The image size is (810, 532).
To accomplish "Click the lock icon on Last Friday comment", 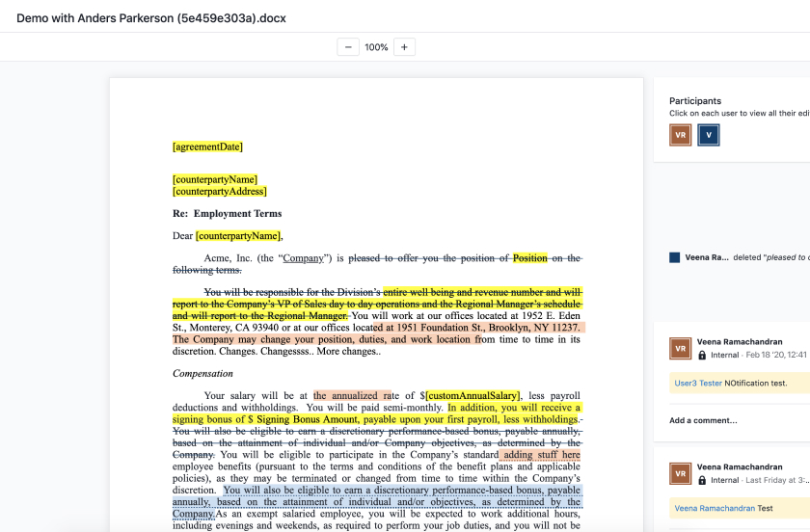I will point(702,480).
